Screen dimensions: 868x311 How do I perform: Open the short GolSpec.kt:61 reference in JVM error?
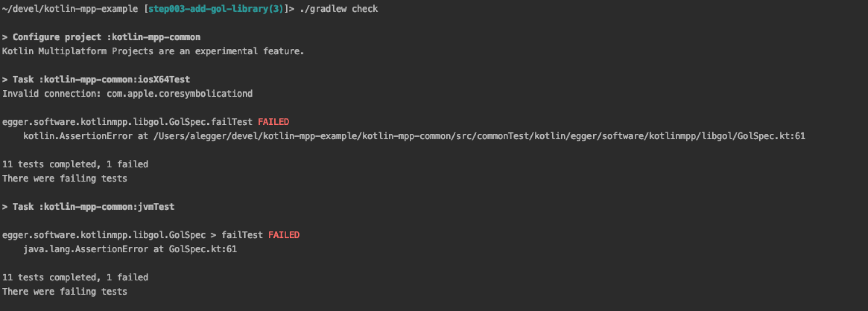coord(203,249)
